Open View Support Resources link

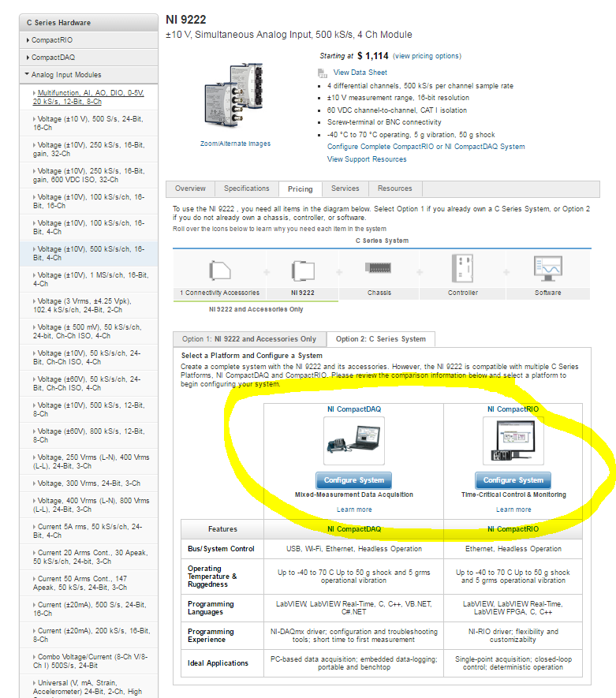367,159
